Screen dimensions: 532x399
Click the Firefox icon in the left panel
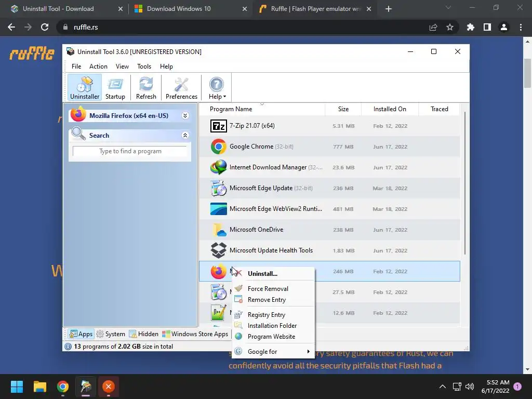78,114
